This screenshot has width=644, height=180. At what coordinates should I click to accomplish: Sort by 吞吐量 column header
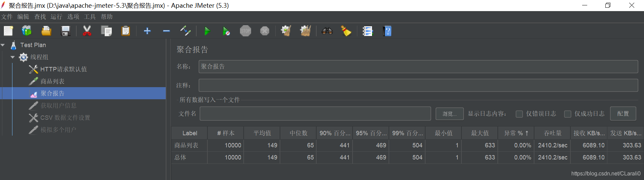[x=553, y=133]
